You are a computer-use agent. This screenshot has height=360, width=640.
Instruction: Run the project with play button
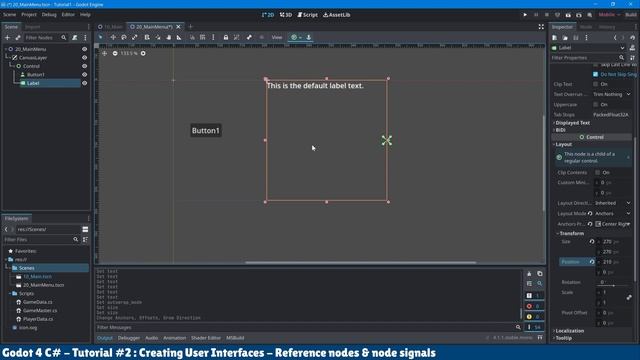point(525,15)
